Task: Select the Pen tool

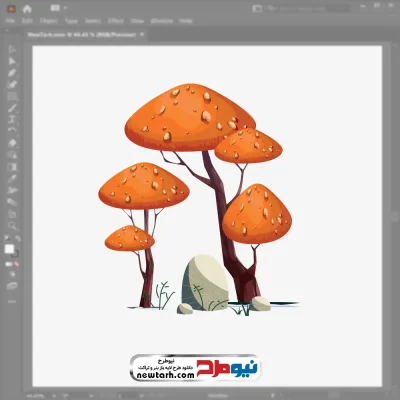Action: tap(12, 73)
